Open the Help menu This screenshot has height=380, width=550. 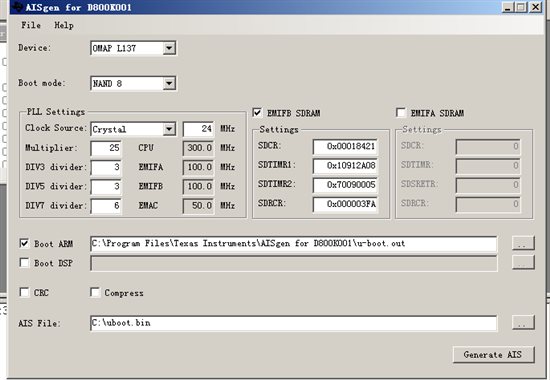click(64, 25)
